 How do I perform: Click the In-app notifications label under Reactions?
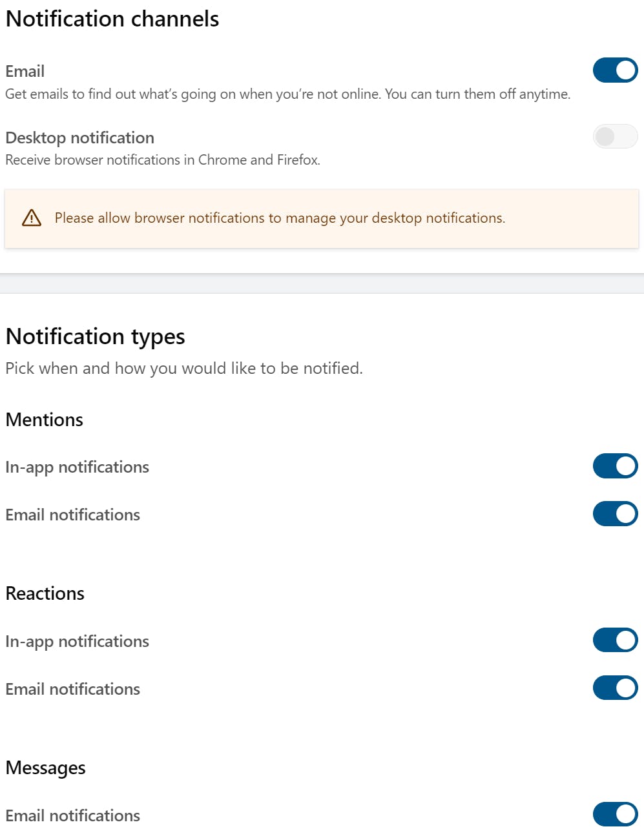coord(78,642)
